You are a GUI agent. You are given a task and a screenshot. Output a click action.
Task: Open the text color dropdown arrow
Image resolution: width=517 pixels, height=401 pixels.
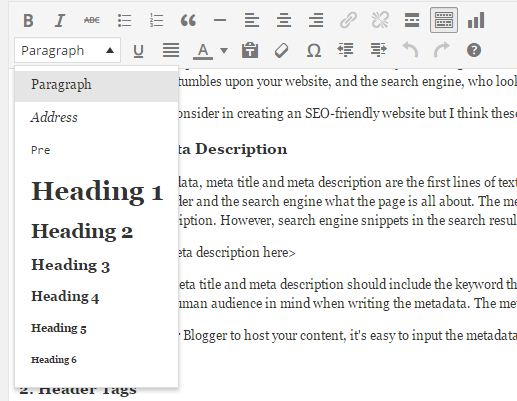pyautogui.click(x=224, y=51)
